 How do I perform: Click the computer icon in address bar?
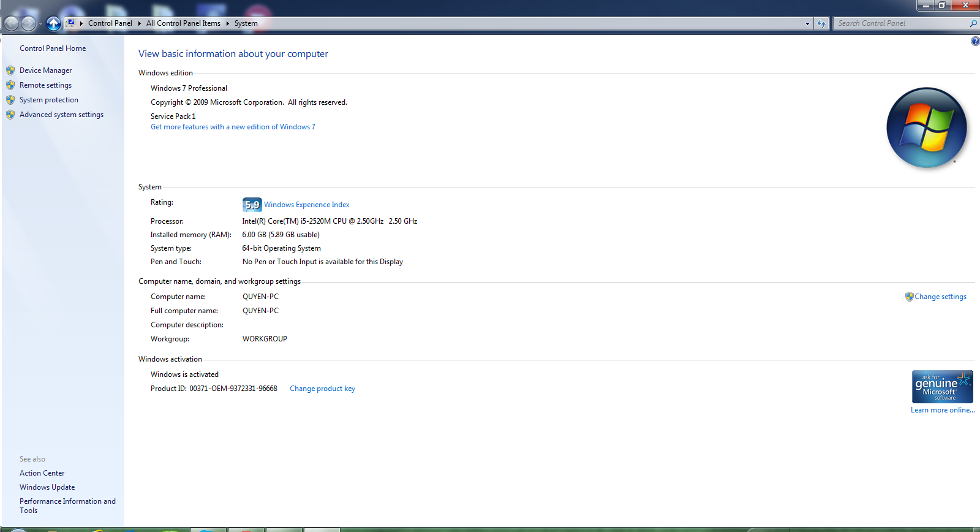point(71,23)
